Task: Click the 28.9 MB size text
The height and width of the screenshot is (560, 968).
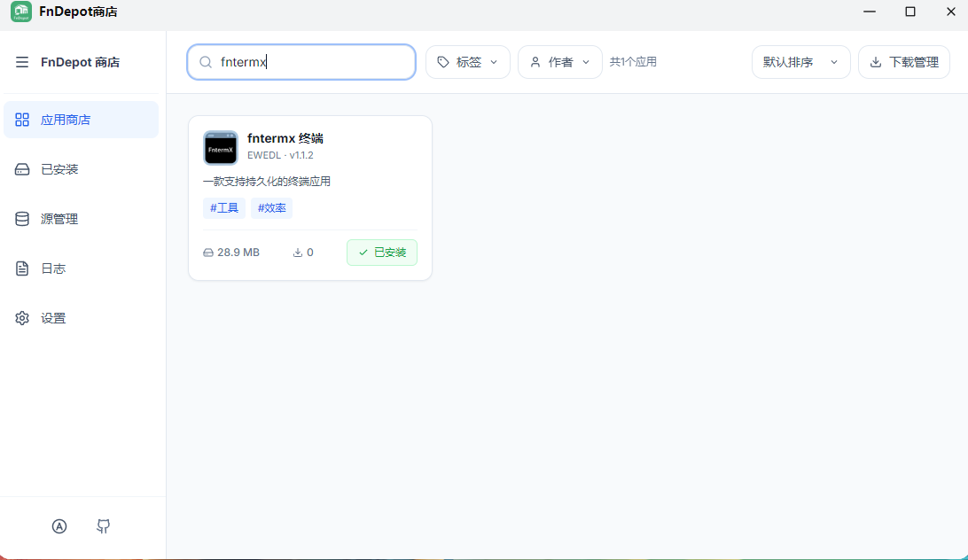Action: (x=238, y=253)
